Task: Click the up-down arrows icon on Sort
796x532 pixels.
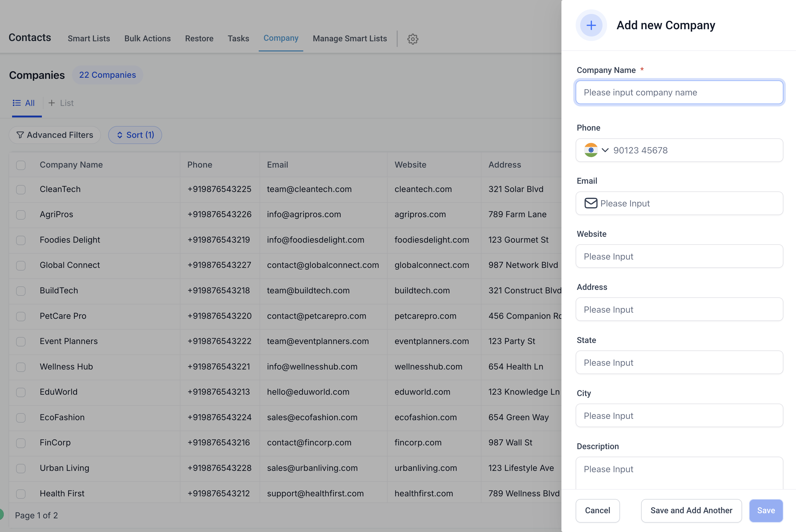Action: (119, 135)
